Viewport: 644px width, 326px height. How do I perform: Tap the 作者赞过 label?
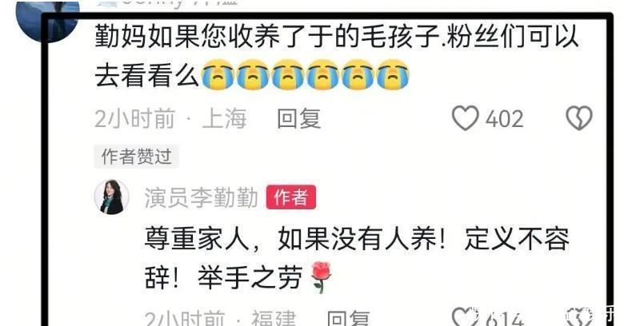tap(136, 157)
